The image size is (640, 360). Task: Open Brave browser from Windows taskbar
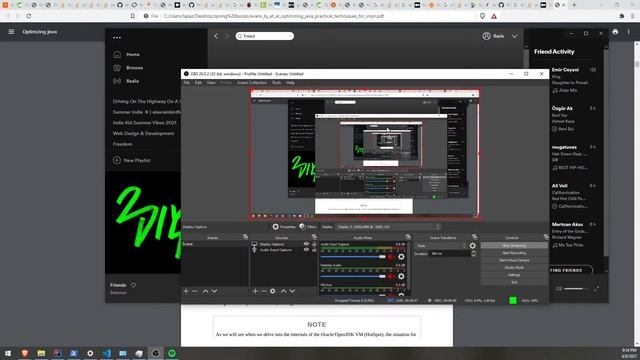click(x=25, y=353)
